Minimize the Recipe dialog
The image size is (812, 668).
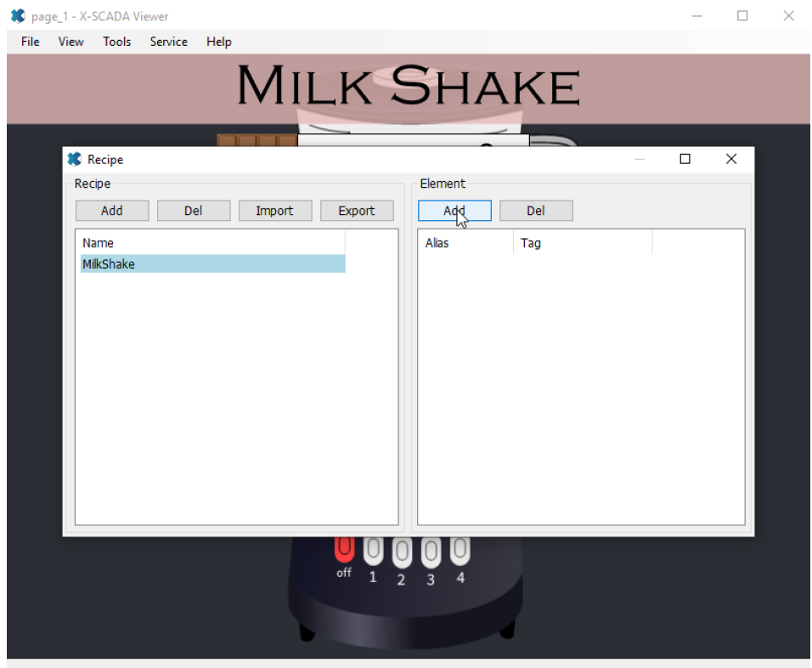coord(640,159)
